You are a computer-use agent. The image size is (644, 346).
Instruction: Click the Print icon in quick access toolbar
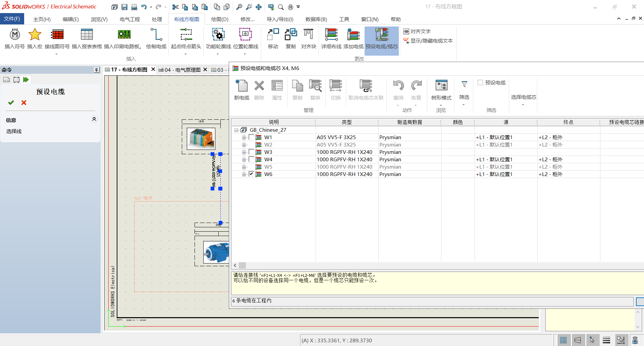[134, 7]
